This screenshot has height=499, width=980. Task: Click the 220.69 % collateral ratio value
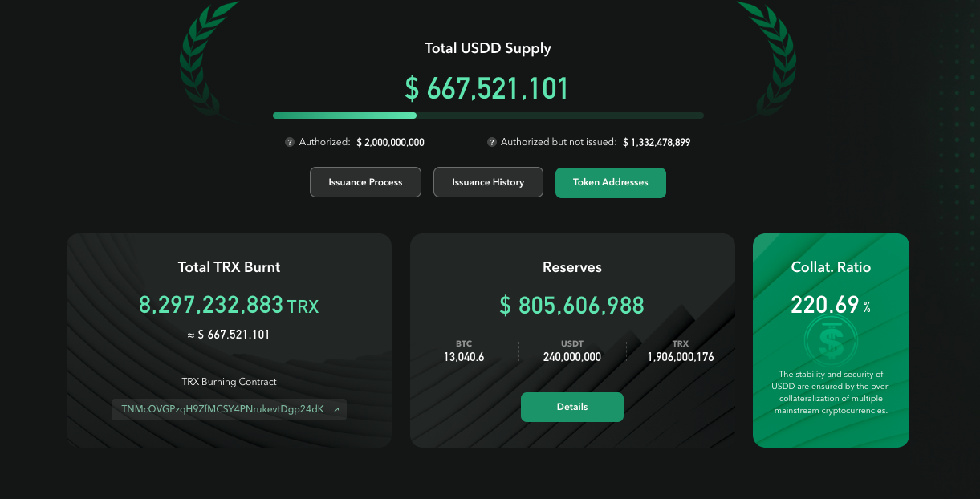[x=831, y=305]
